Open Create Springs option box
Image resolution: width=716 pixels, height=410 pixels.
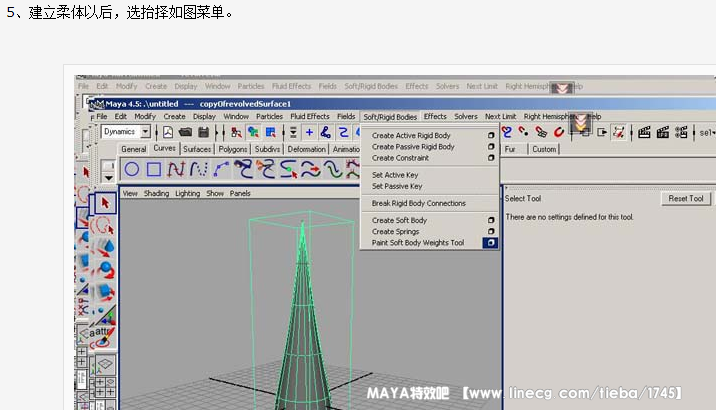pos(490,232)
